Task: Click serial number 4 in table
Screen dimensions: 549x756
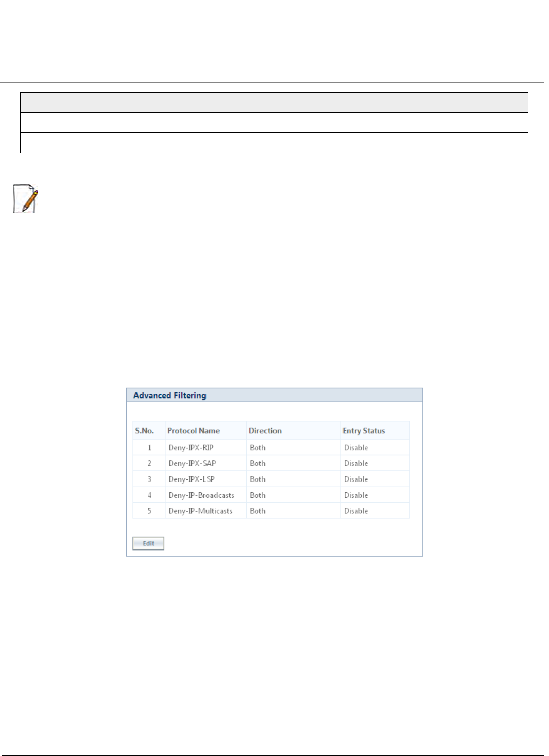Action: click(x=149, y=495)
